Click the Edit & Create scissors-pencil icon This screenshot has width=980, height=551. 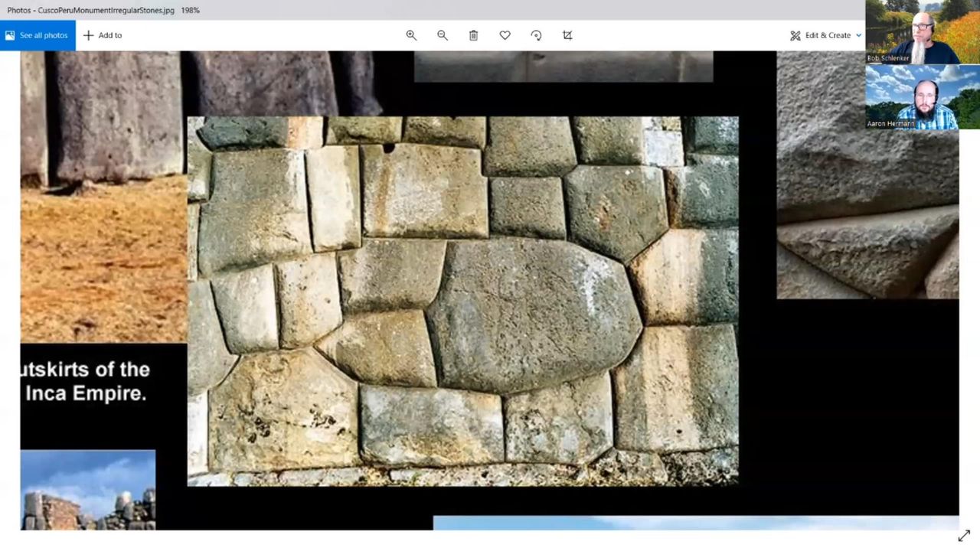[795, 35]
